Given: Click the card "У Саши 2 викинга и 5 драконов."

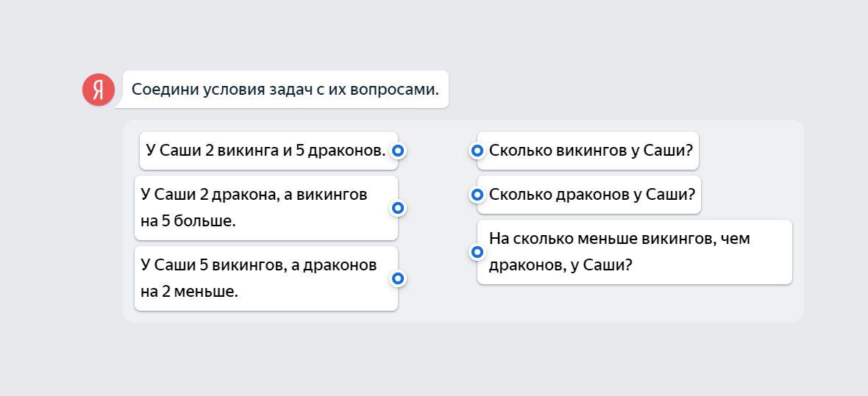Looking at the screenshot, I should [265, 151].
